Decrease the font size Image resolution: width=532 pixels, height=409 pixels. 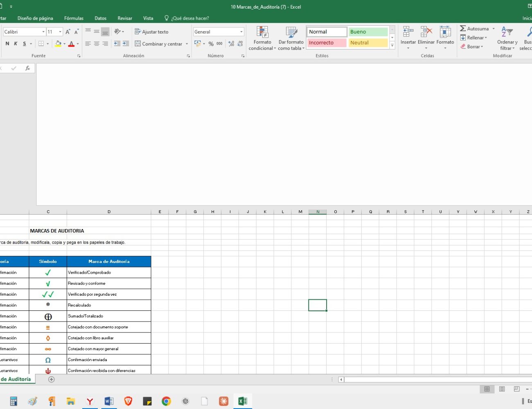[76, 31]
